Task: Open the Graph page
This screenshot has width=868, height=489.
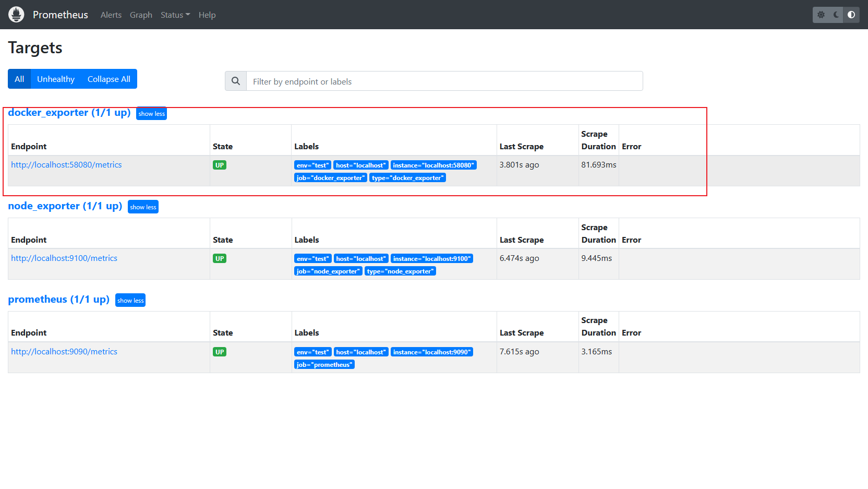Action: 141,15
